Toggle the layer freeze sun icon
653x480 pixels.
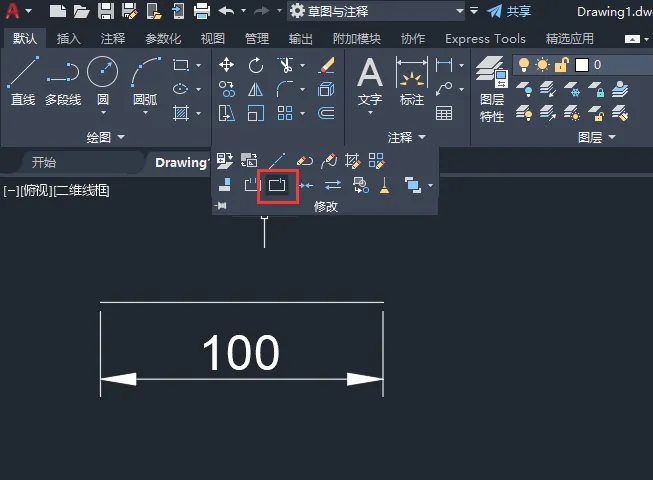(542, 65)
